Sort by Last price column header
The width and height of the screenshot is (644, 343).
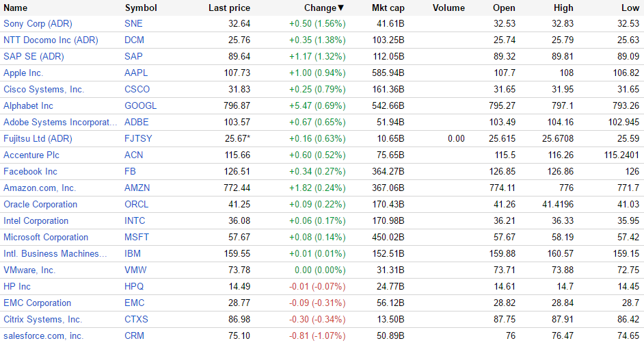pos(229,8)
